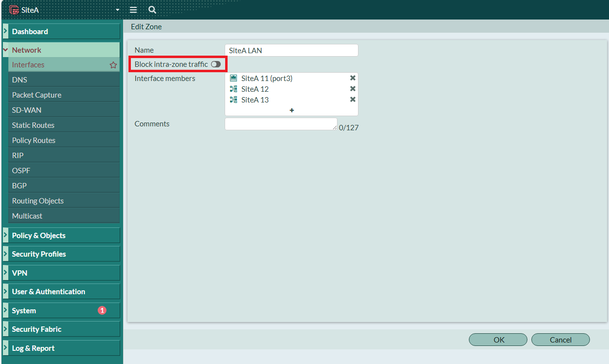Toggle the hamburger menu icon in header

coord(133,10)
